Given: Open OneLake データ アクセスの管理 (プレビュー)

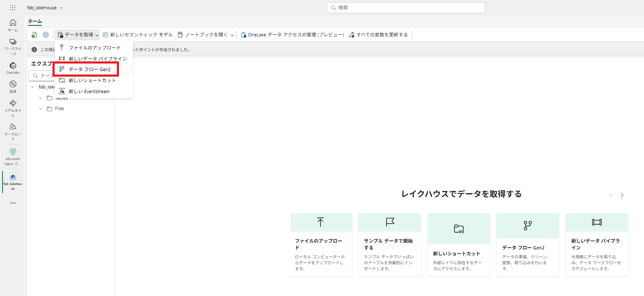Looking at the screenshot, I should (292, 35).
